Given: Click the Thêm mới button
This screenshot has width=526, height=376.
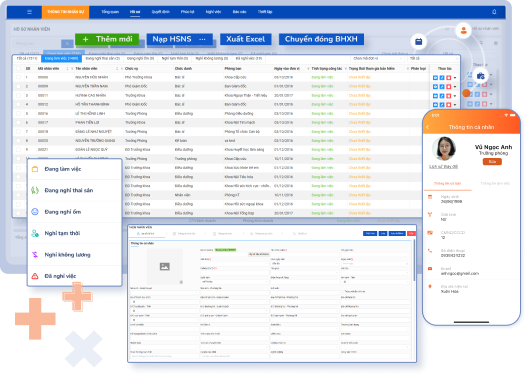Looking at the screenshot, I should click(107, 39).
